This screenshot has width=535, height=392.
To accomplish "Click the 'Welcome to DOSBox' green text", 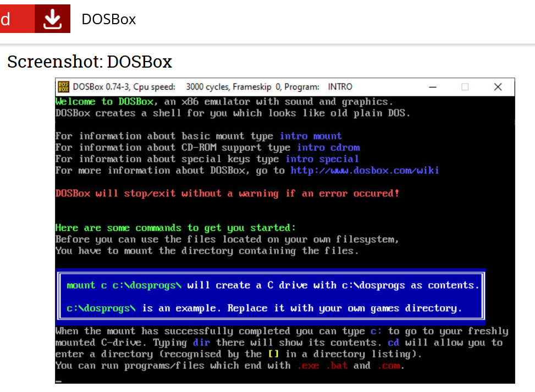I will 104,102.
